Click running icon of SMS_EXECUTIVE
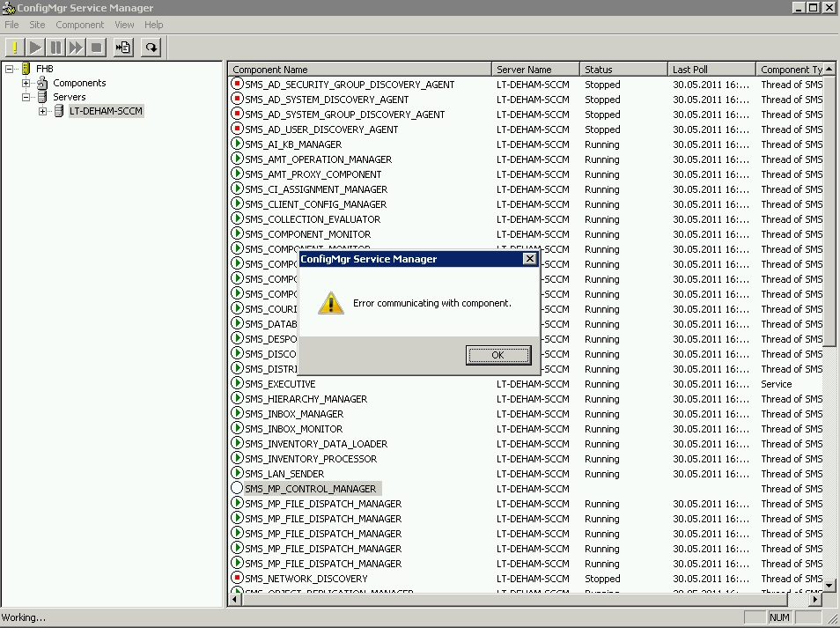Image resolution: width=840 pixels, height=628 pixels. (x=237, y=384)
